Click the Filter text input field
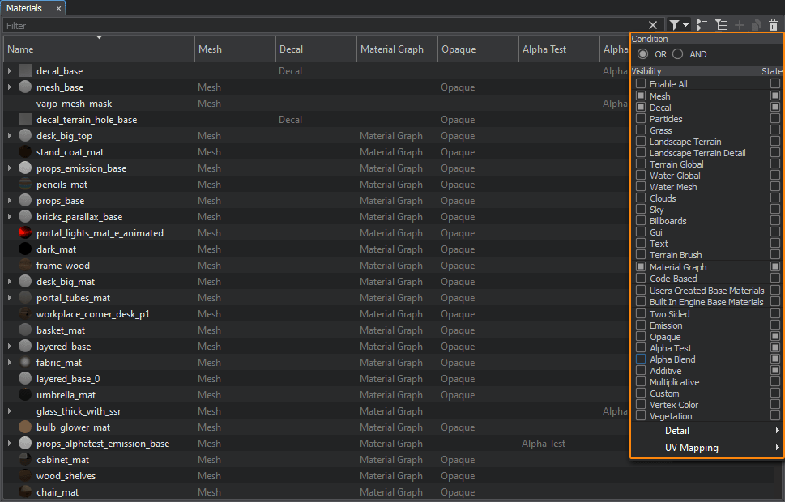The image size is (785, 502). pyautogui.click(x=320, y=25)
